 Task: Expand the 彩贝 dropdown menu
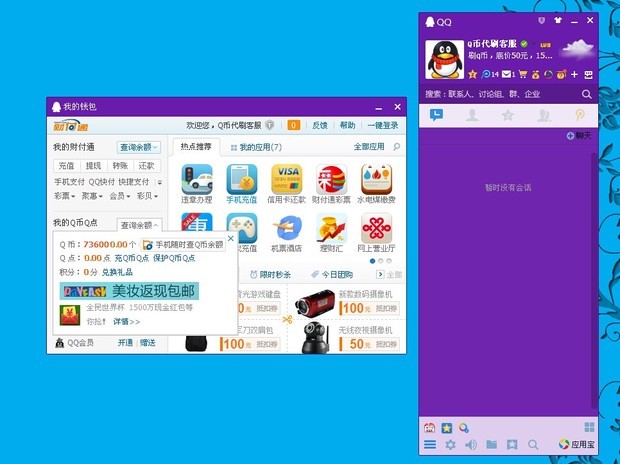pos(147,196)
